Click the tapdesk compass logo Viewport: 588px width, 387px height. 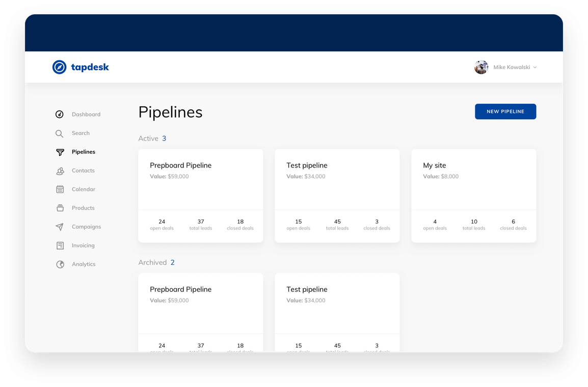click(60, 67)
